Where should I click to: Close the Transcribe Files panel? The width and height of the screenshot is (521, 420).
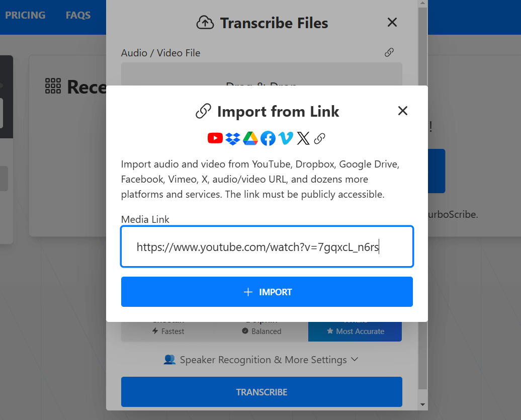[x=392, y=23]
